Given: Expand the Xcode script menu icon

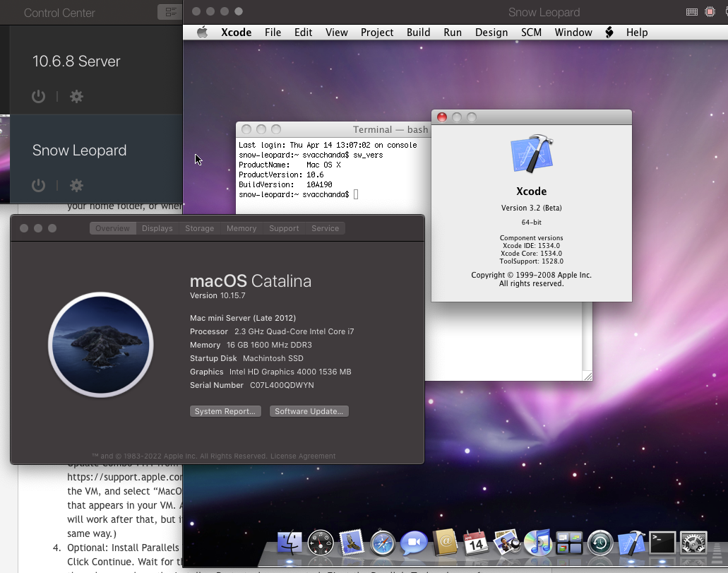Looking at the screenshot, I should 609,33.
